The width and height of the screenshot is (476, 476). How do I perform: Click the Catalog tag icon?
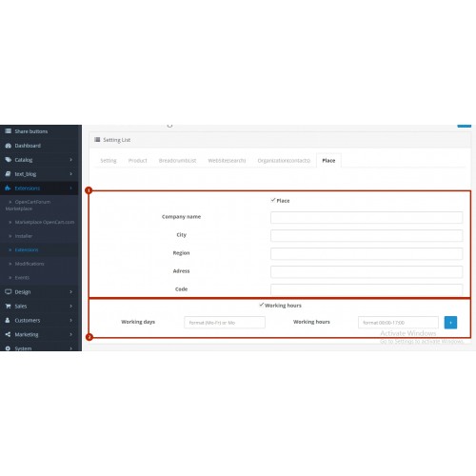click(x=9, y=160)
